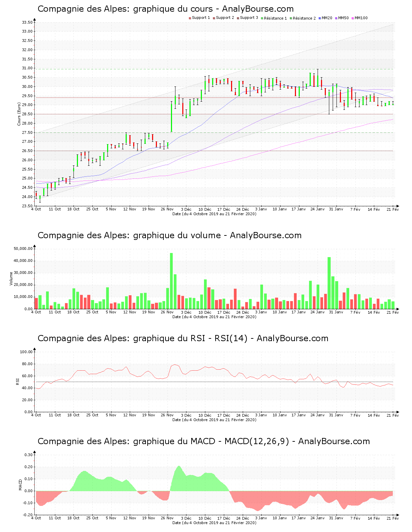Click the Résistance 2 legend color square

pyautogui.click(x=291, y=18)
